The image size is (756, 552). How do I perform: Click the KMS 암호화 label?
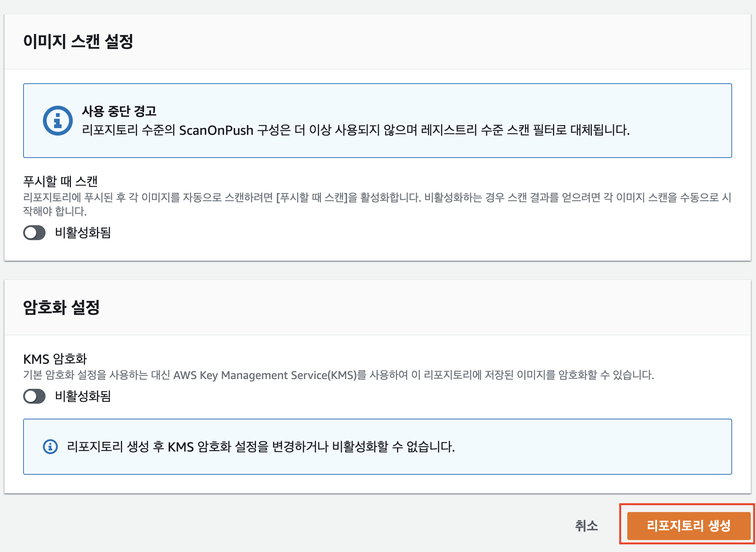click(x=55, y=359)
